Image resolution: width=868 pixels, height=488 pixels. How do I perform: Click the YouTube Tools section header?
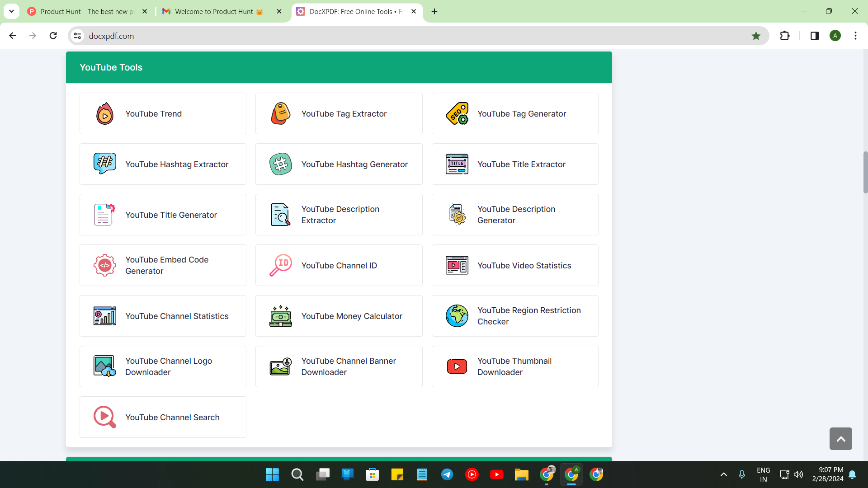click(x=339, y=67)
